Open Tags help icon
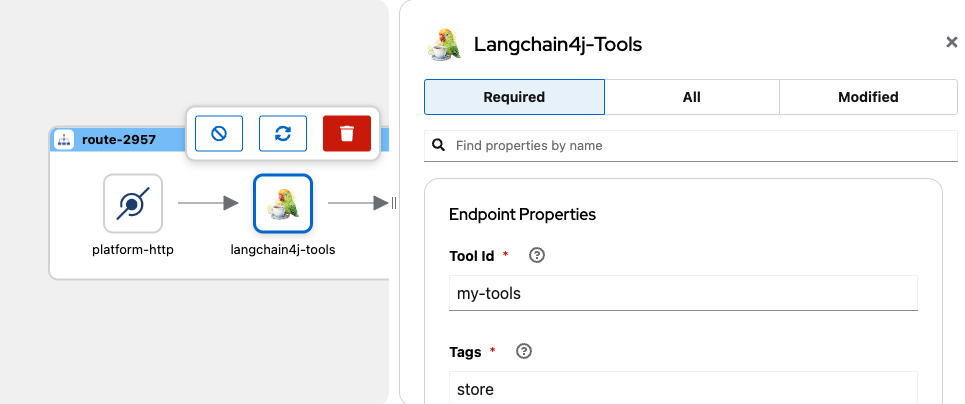 coord(523,351)
